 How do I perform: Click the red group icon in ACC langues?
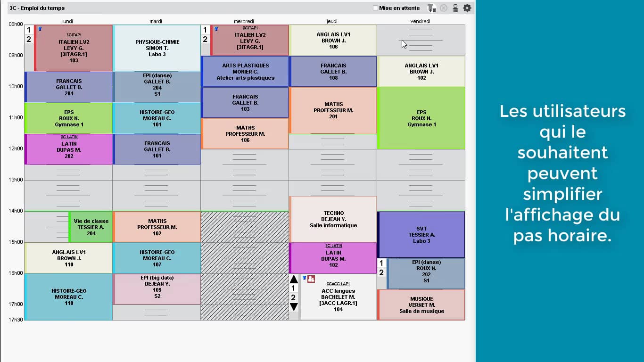coord(311,279)
